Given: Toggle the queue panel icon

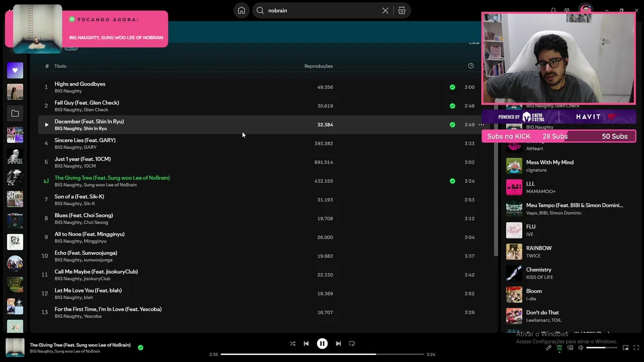Looking at the screenshot, I should [x=559, y=348].
